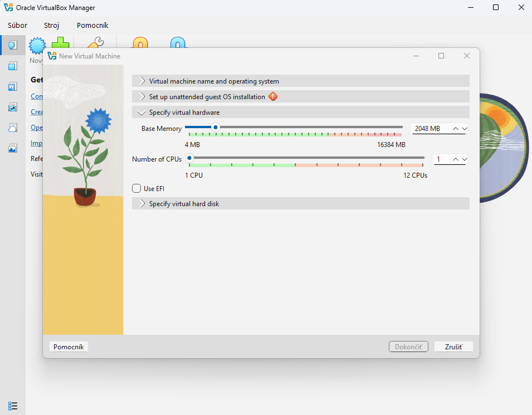The image size is (532, 415).
Task: Click the Base Memory slider handle
Action: tap(216, 127)
